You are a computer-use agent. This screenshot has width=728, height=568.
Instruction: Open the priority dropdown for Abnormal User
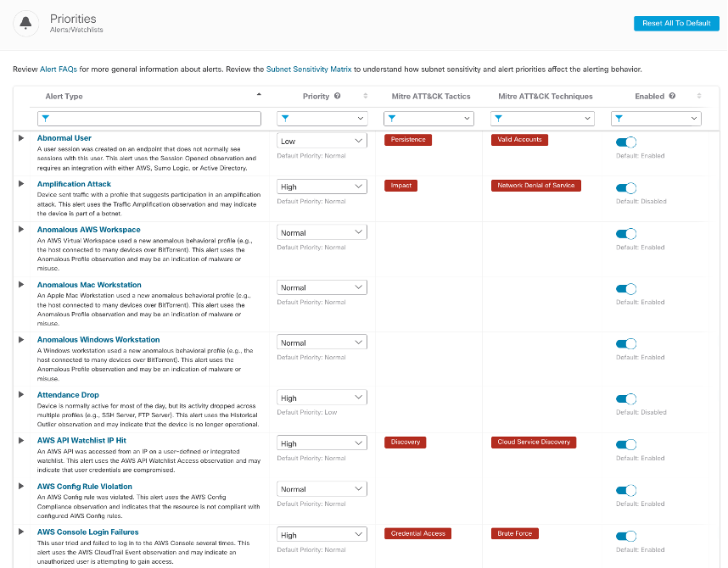322,141
